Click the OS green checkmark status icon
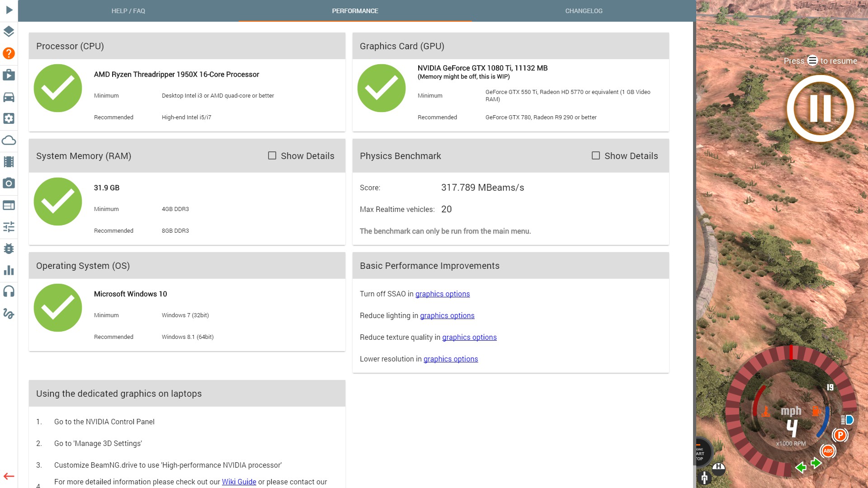The image size is (868, 488). point(58,308)
